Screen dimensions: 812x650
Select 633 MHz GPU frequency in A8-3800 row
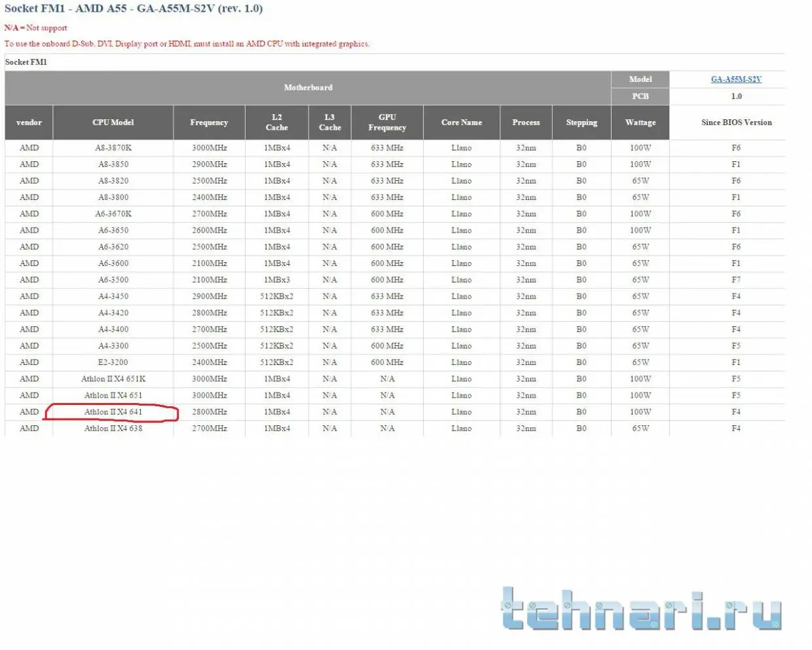click(x=387, y=197)
